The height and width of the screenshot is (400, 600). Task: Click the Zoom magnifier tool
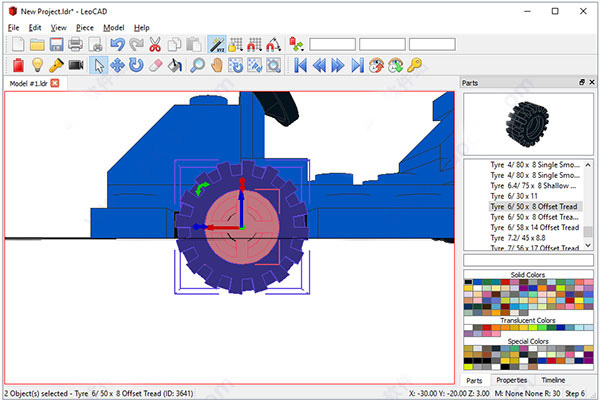click(197, 65)
